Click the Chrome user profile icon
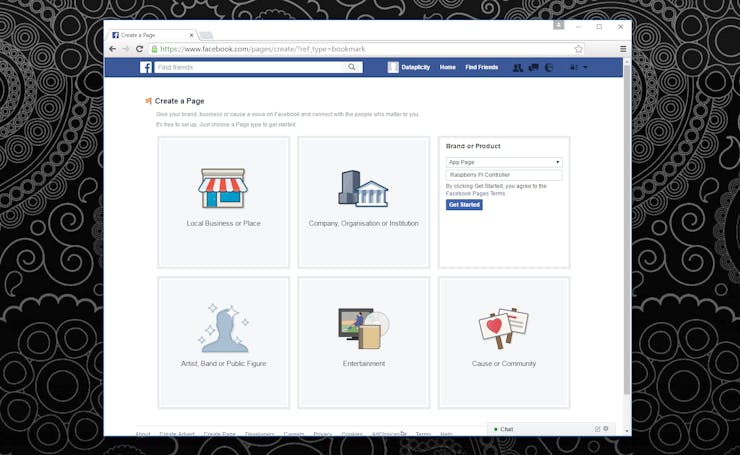 [x=558, y=25]
